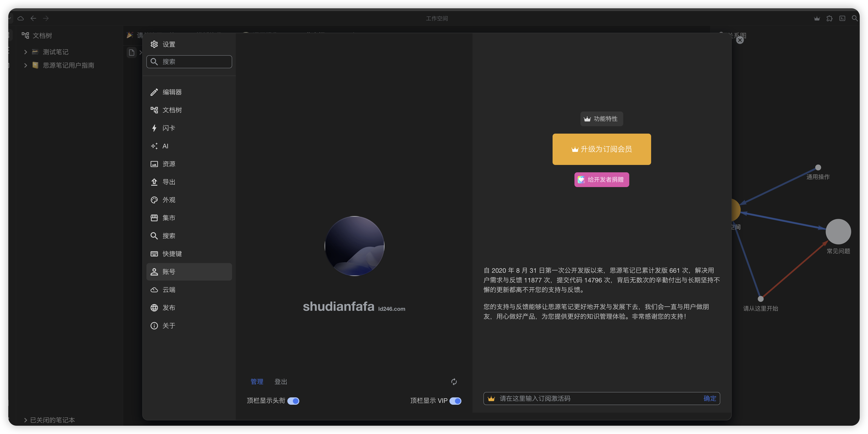Click the back arrow in title bar
The width and height of the screenshot is (868, 434).
point(33,19)
